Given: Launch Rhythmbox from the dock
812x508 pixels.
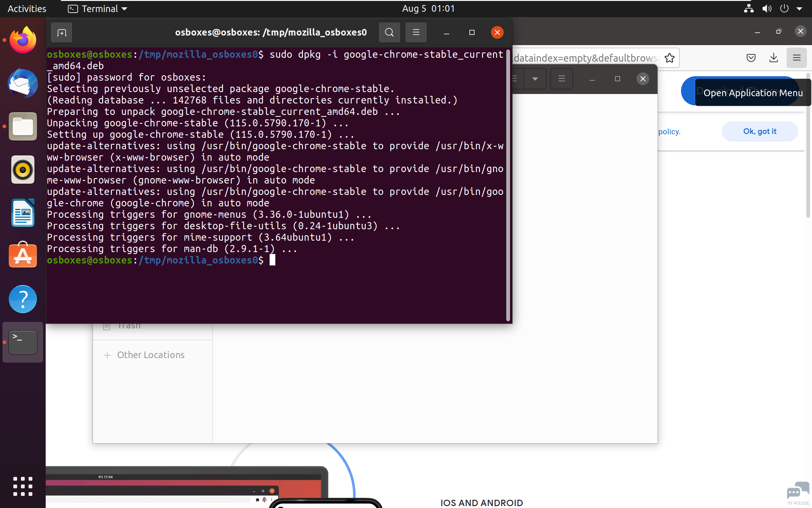Looking at the screenshot, I should point(23,170).
